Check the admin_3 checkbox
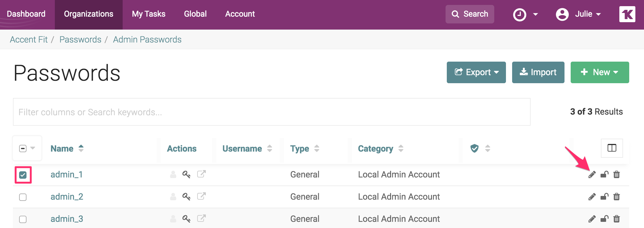644x228 pixels. click(23, 219)
